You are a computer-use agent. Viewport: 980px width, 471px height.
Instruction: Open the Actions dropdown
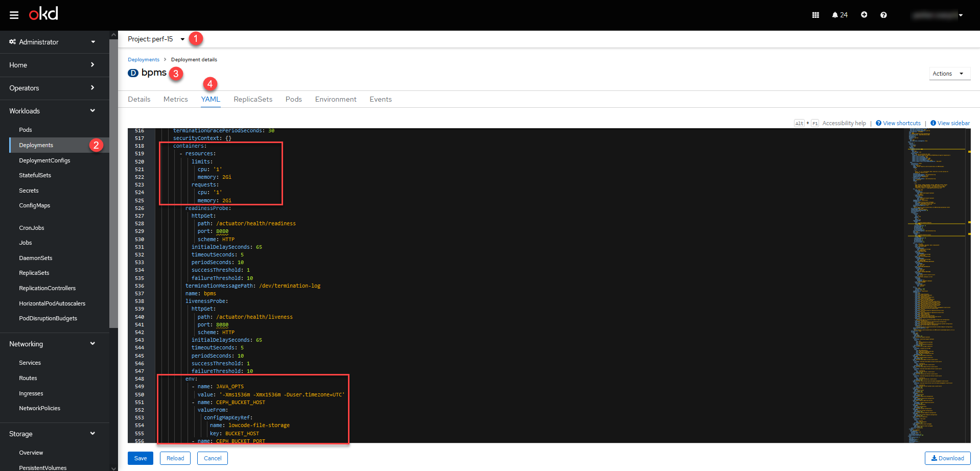click(x=949, y=74)
